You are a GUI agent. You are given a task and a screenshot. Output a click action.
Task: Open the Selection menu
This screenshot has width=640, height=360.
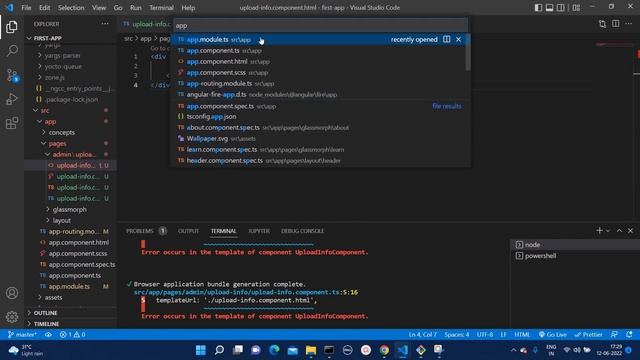pyautogui.click(x=71, y=7)
